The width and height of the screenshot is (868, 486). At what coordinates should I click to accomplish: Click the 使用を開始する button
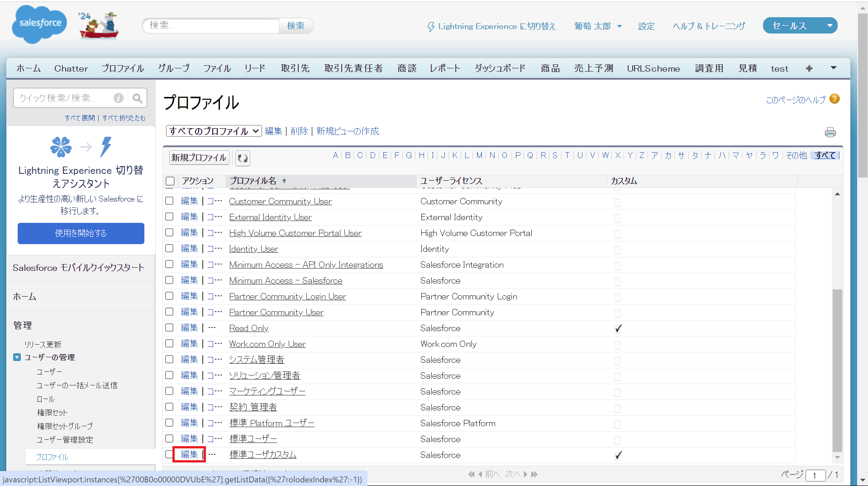(x=81, y=233)
